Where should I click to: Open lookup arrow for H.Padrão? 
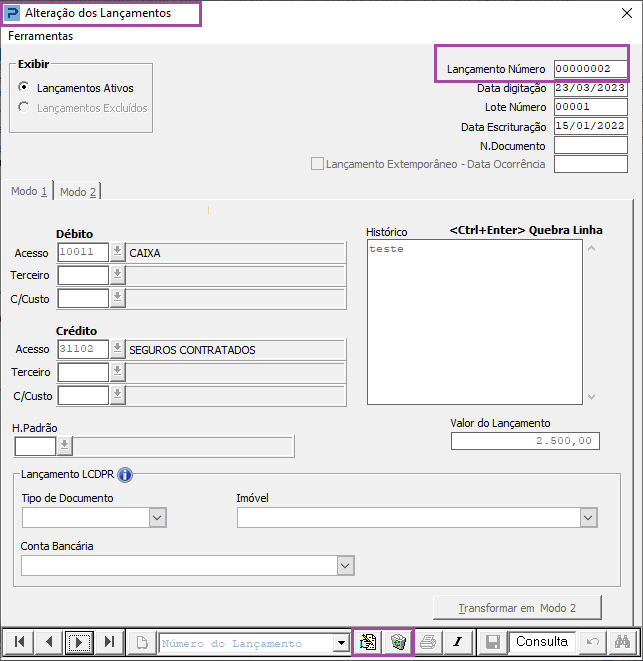coord(65,446)
